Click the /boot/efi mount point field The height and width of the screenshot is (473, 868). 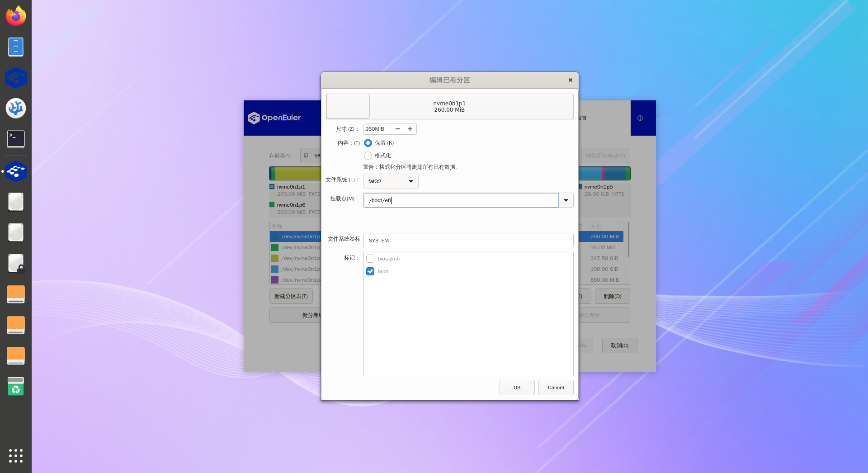(461, 200)
